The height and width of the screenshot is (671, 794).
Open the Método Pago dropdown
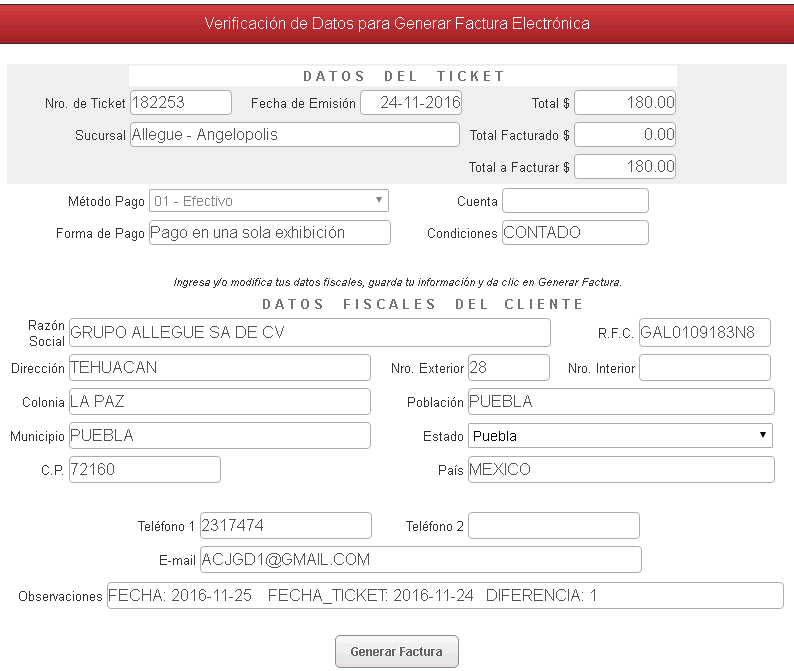pos(269,201)
